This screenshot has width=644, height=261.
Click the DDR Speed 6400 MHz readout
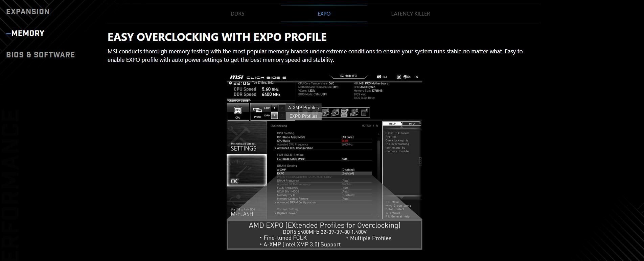click(257, 95)
